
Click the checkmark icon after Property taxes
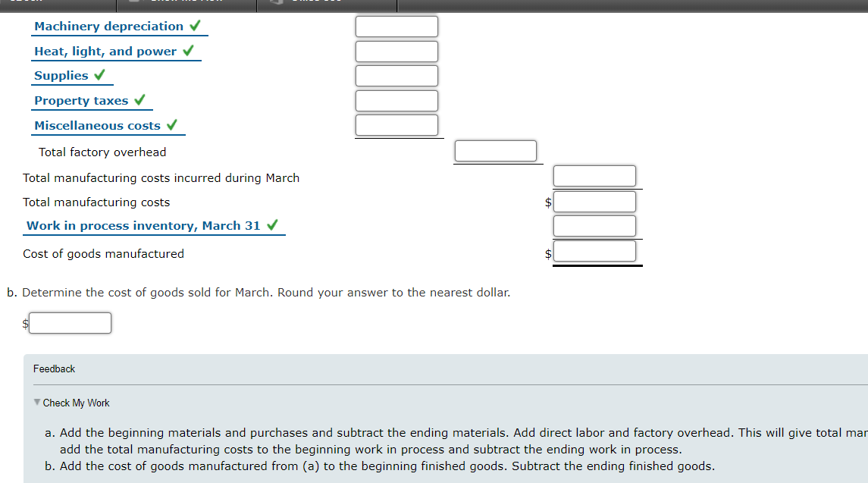139,99
